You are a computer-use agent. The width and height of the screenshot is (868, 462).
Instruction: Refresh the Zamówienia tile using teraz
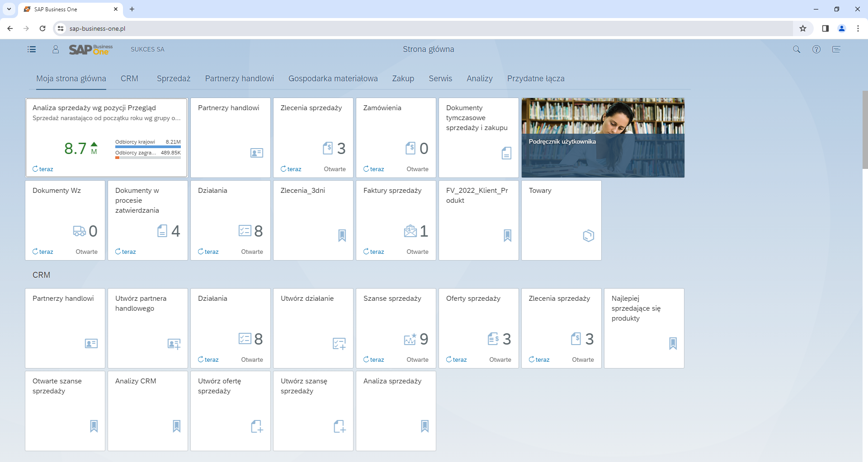pos(373,169)
